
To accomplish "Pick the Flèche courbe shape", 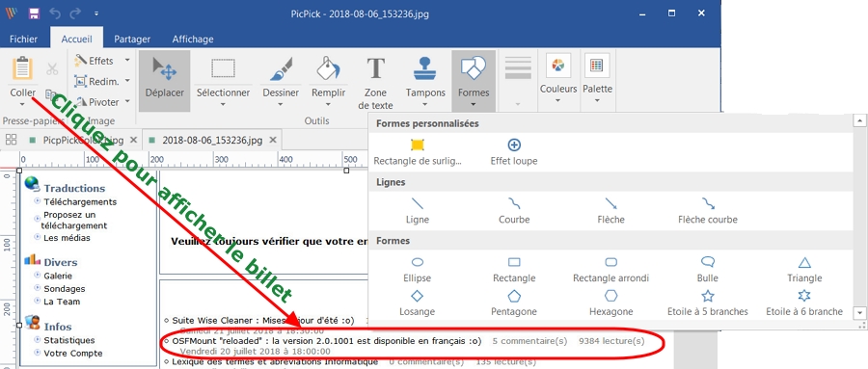I will 708,211.
